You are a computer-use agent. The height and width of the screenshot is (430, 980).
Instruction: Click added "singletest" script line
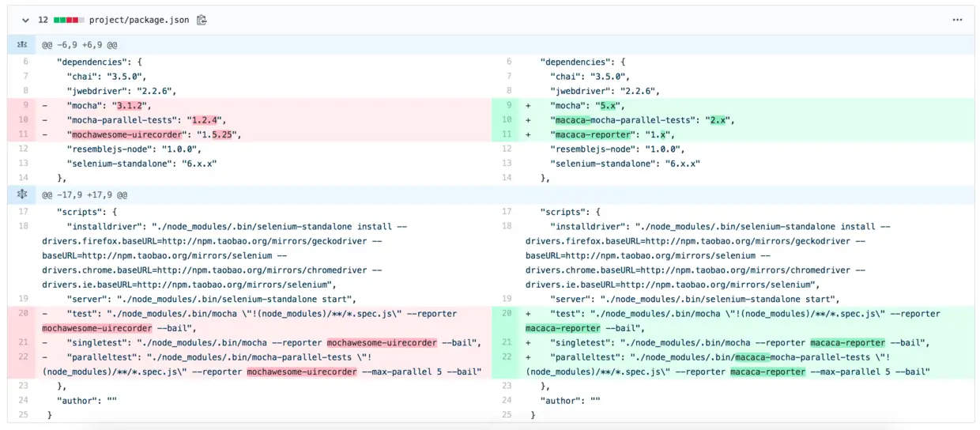747,343
